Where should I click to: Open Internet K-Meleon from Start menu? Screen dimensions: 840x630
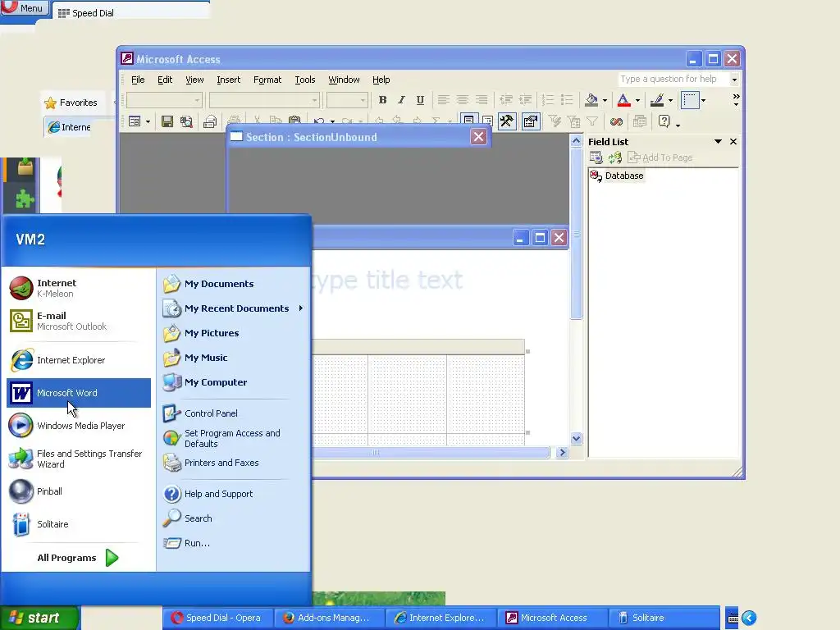(x=79, y=288)
